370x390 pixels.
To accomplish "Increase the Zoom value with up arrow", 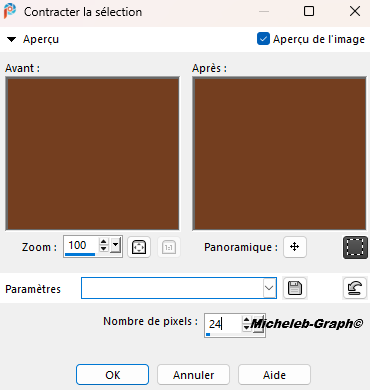I will click(x=104, y=242).
